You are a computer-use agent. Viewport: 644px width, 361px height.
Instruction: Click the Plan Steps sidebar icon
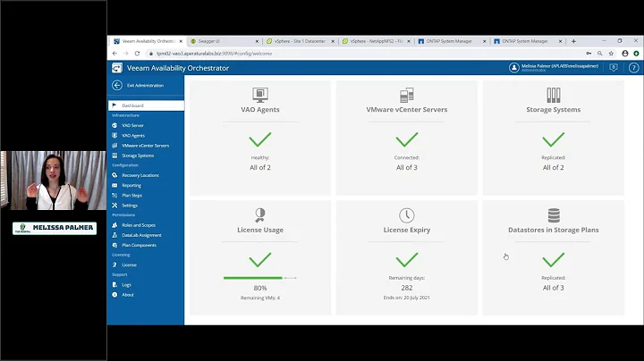[x=114, y=196]
